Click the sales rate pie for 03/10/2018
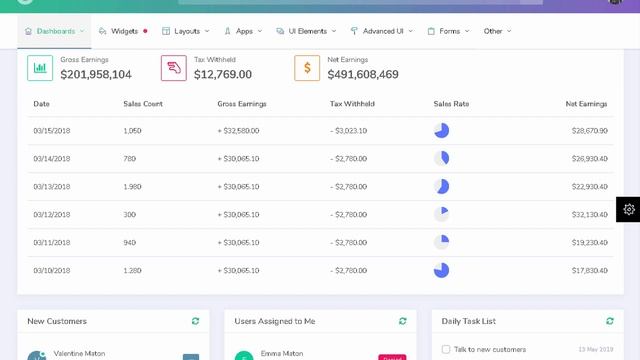 coord(441,270)
